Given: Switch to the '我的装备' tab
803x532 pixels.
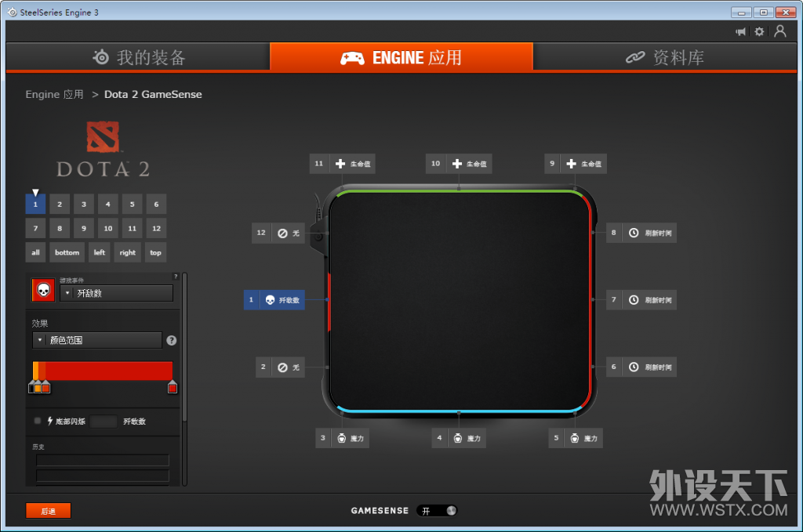Looking at the screenshot, I should click(137, 56).
